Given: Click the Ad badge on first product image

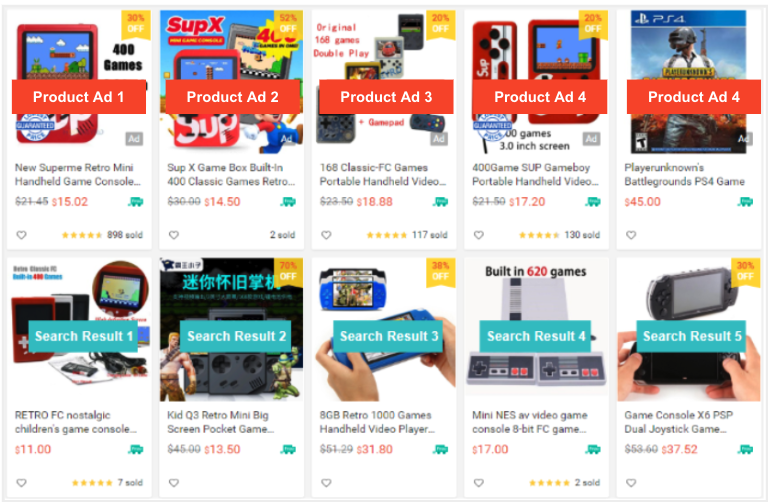Looking at the screenshot, I should pyautogui.click(x=134, y=139).
